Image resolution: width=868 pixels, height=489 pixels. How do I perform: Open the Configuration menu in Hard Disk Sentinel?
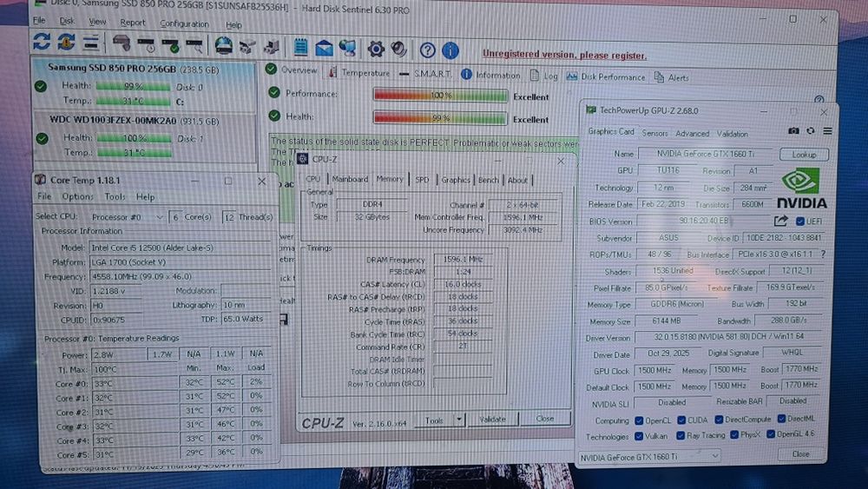pyautogui.click(x=184, y=23)
